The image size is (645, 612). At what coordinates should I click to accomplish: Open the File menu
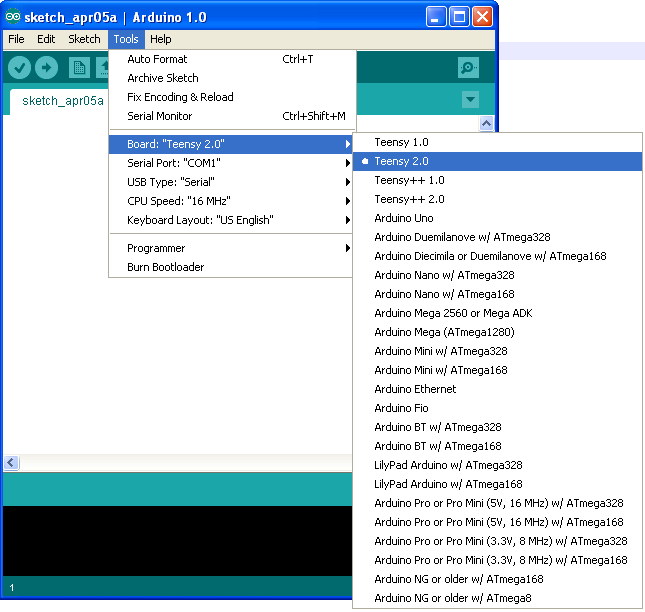(16, 39)
